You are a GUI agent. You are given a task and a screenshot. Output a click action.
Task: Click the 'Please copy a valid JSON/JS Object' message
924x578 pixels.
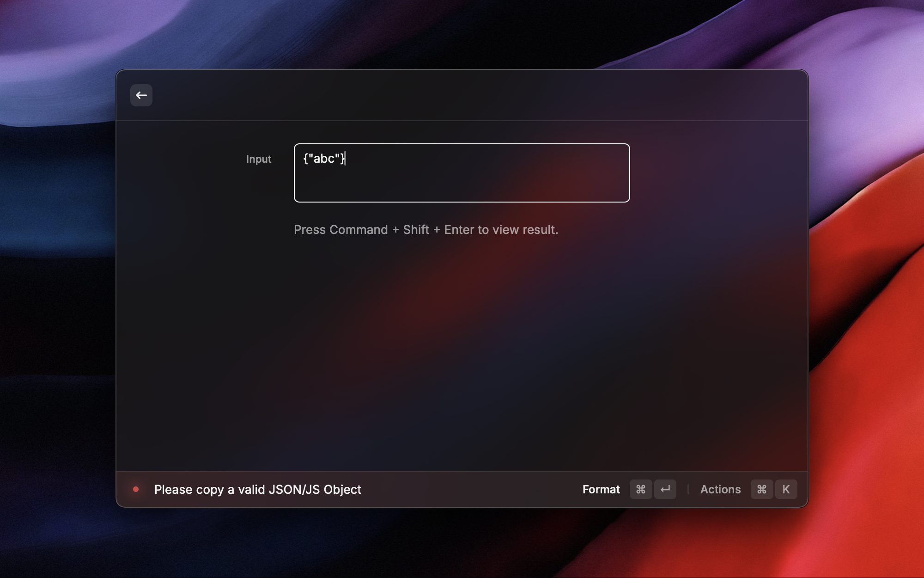(257, 489)
